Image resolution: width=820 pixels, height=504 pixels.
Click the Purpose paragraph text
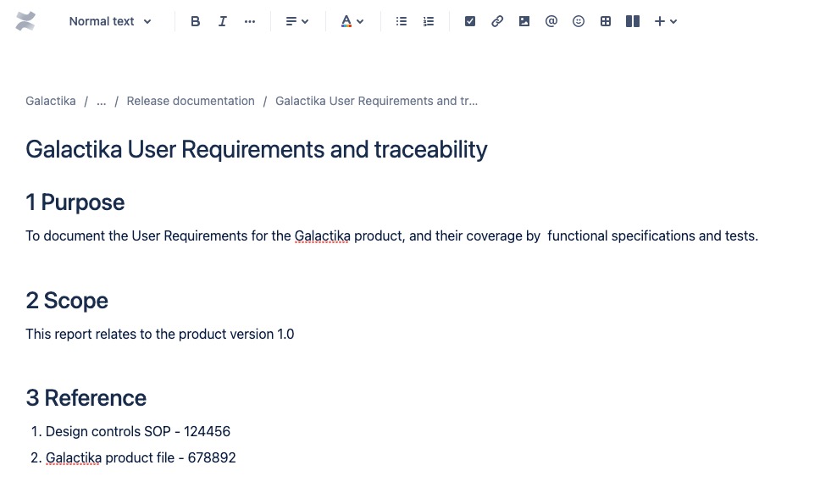391,235
